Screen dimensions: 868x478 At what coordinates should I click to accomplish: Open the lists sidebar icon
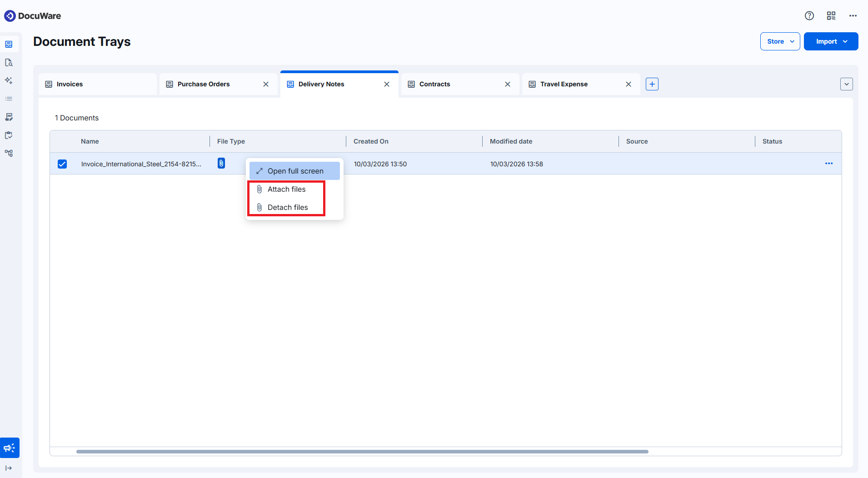click(9, 99)
